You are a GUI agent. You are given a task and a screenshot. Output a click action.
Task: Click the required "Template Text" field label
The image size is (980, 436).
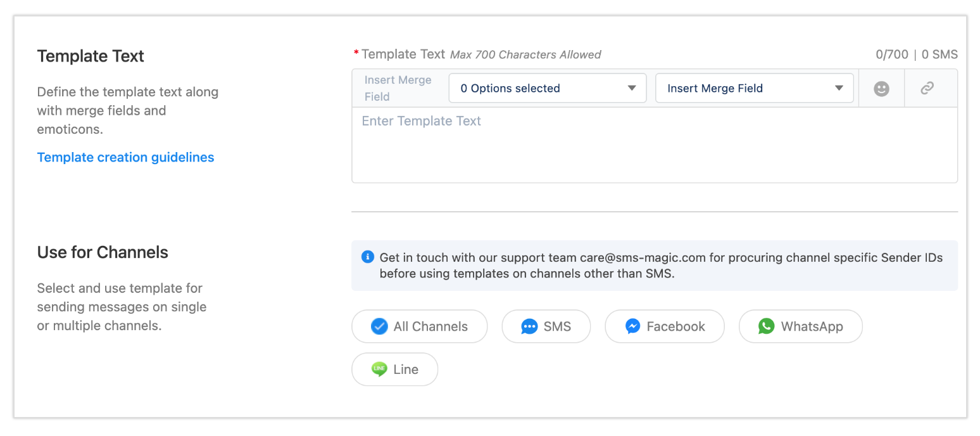point(403,54)
